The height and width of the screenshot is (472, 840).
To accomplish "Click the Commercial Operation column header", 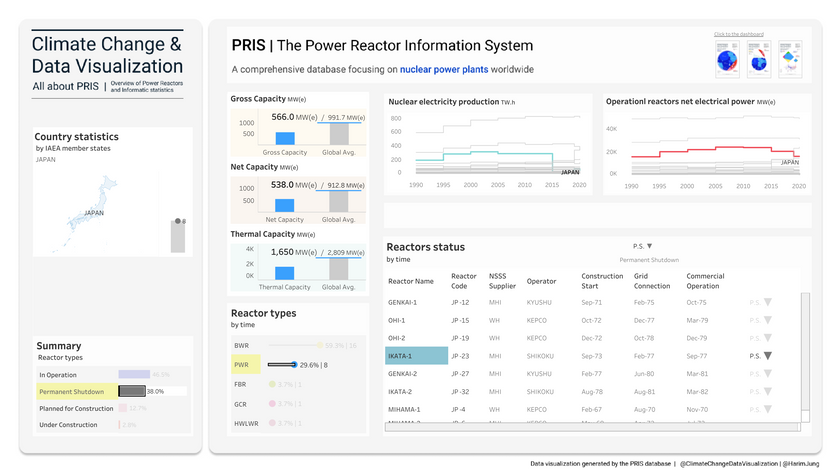I will click(x=705, y=281).
